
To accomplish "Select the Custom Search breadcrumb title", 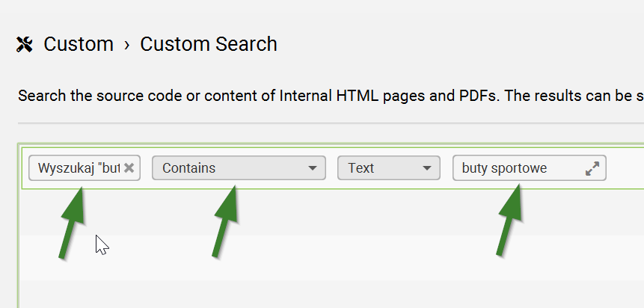I will click(209, 45).
